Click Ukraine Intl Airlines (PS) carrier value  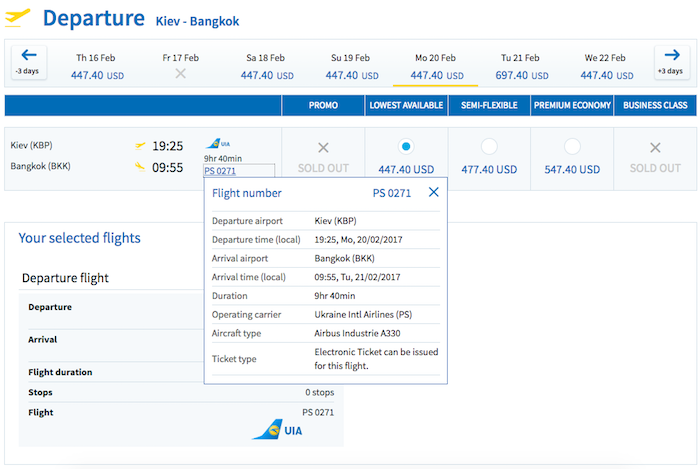(x=363, y=315)
